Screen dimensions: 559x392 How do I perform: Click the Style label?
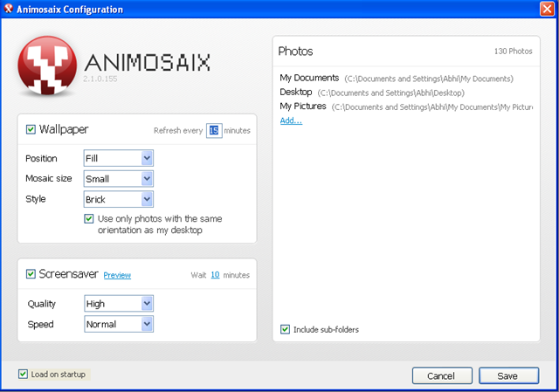pyautogui.click(x=36, y=199)
